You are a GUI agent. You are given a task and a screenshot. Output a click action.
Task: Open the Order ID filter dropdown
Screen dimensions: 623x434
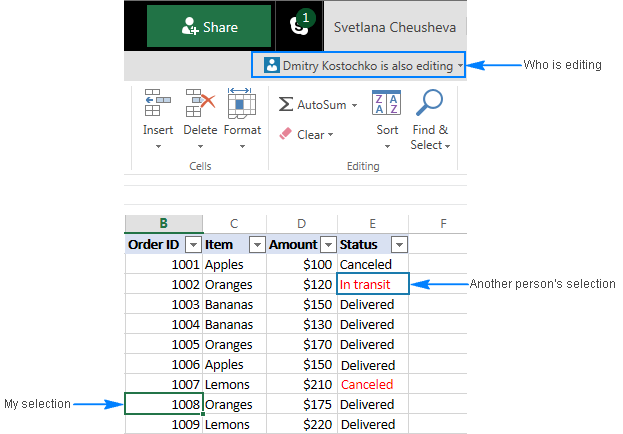(x=192, y=245)
